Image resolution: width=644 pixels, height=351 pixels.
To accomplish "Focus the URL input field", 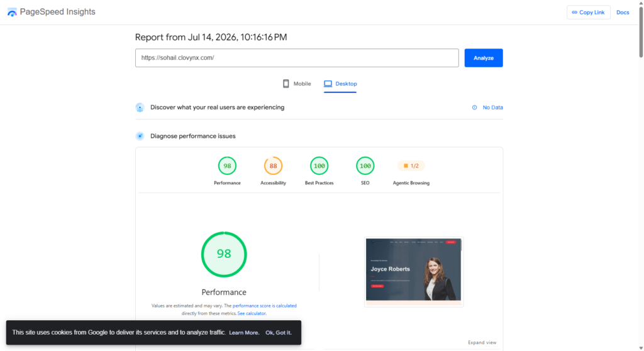I will coord(297,58).
